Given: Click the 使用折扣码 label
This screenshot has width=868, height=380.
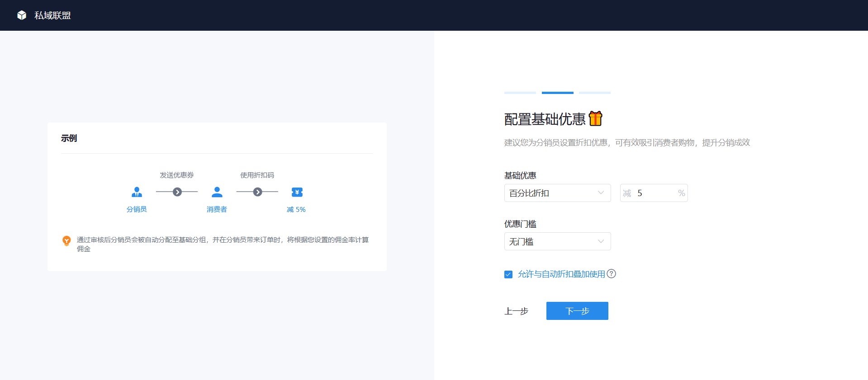Looking at the screenshot, I should coord(257,175).
